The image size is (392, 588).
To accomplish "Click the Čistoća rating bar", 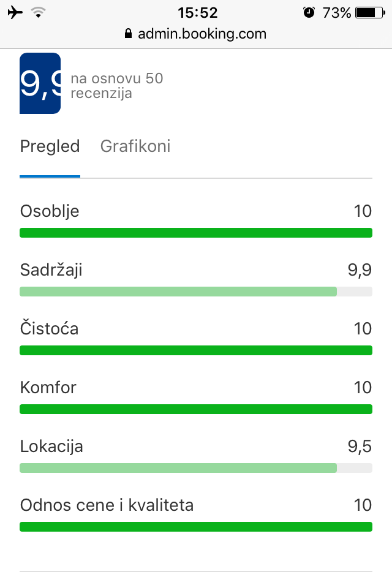I will pyautogui.click(x=196, y=350).
